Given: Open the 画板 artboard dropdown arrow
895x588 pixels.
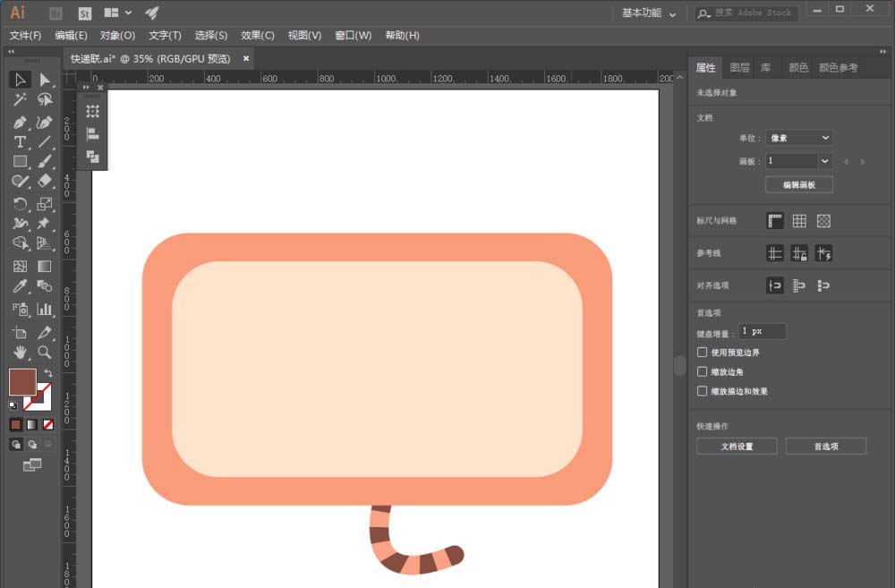Looking at the screenshot, I should [x=825, y=161].
